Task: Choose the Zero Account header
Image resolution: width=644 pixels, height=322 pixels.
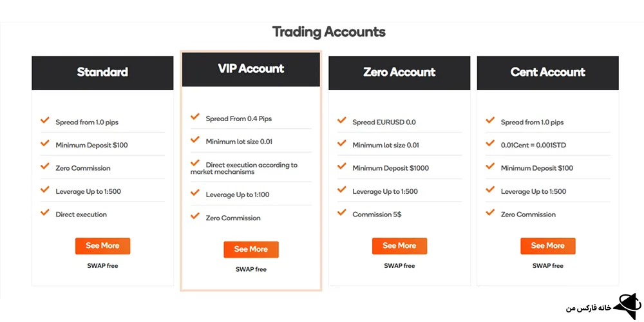Action: click(399, 72)
